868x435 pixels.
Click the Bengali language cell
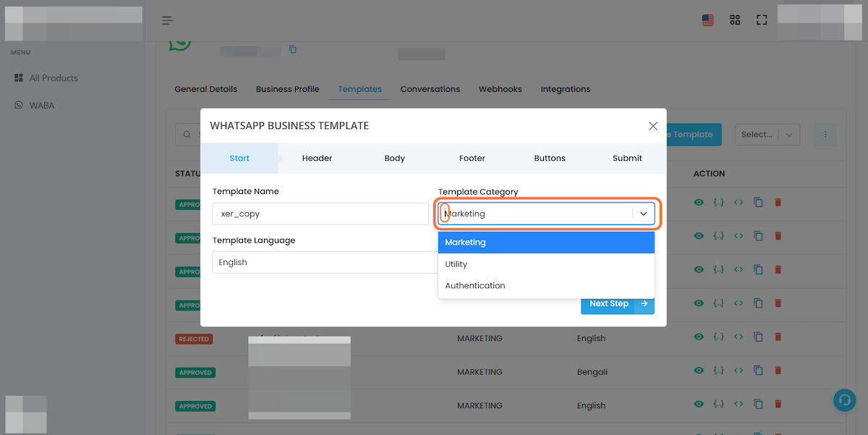592,372
